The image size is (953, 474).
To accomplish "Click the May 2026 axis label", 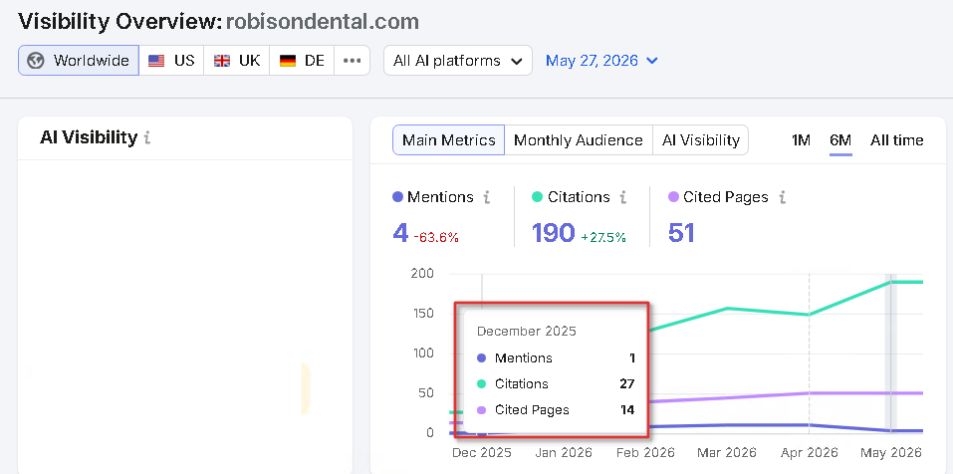I will click(891, 453).
